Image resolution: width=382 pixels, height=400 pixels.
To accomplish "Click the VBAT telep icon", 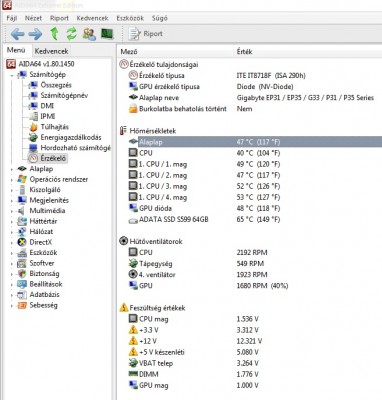I will (133, 363).
